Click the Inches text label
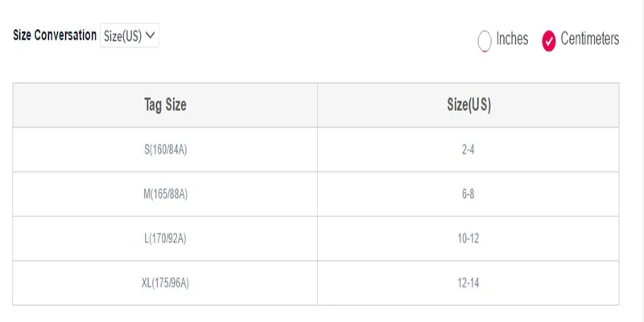The height and width of the screenshot is (322, 644). pyautogui.click(x=512, y=39)
